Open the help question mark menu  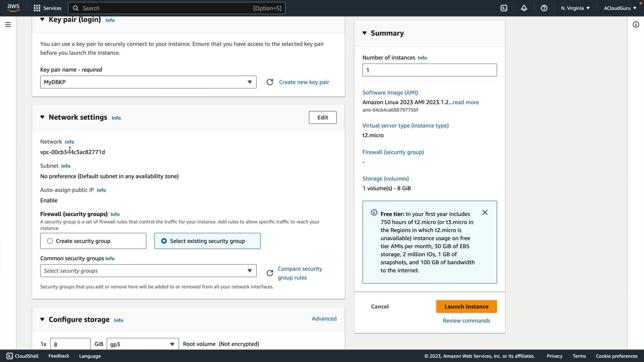coord(544,8)
